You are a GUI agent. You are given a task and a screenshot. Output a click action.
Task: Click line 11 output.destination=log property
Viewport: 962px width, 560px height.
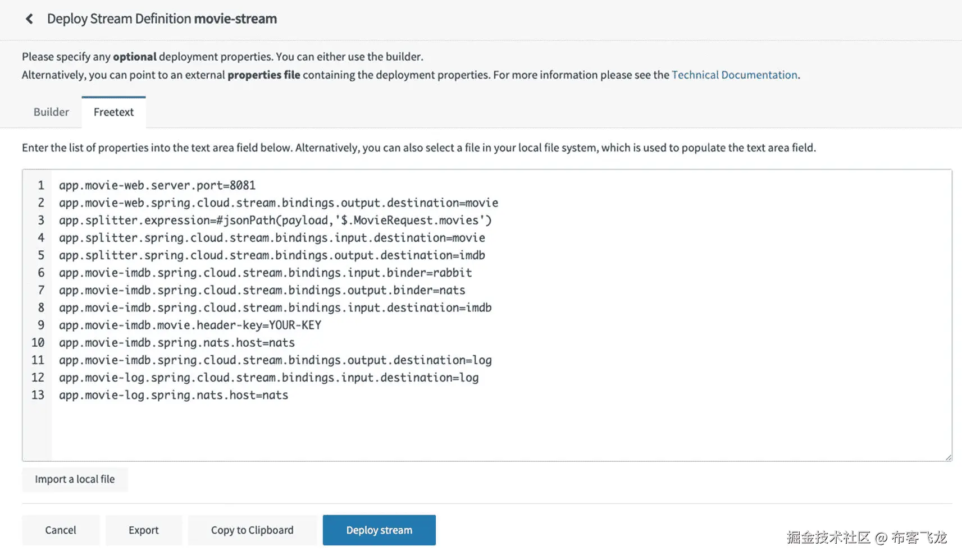(275, 360)
